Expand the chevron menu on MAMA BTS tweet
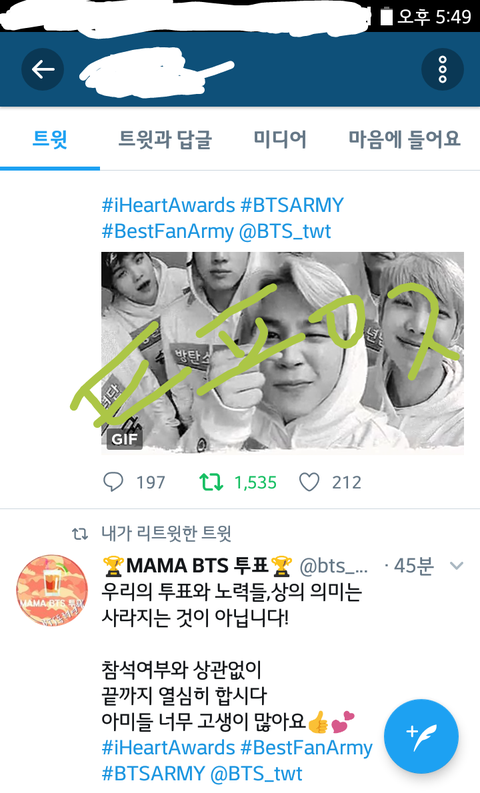Viewport: 480px width, 793px height. pos(457,565)
